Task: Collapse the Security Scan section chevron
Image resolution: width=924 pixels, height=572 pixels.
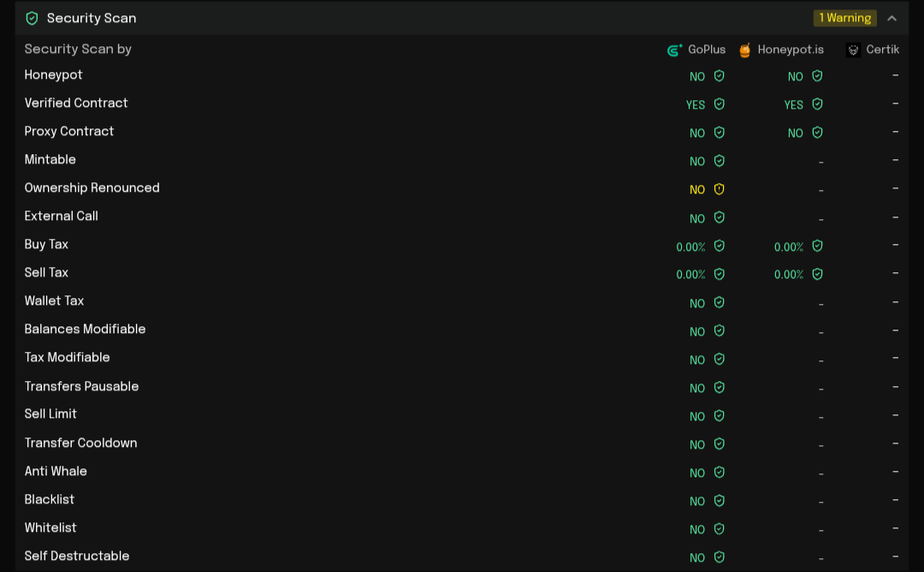Action: tap(891, 18)
